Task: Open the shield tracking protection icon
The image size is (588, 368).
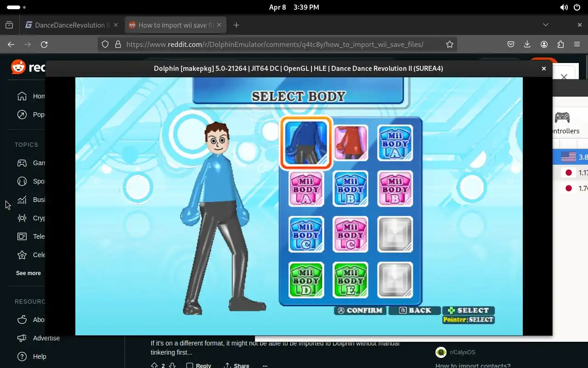Action: (x=105, y=45)
